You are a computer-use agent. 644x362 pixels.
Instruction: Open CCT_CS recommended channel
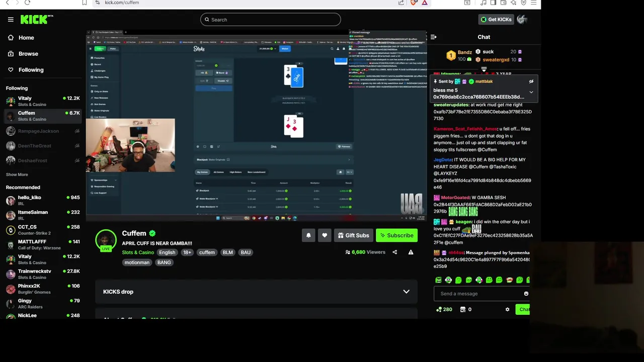point(43,230)
